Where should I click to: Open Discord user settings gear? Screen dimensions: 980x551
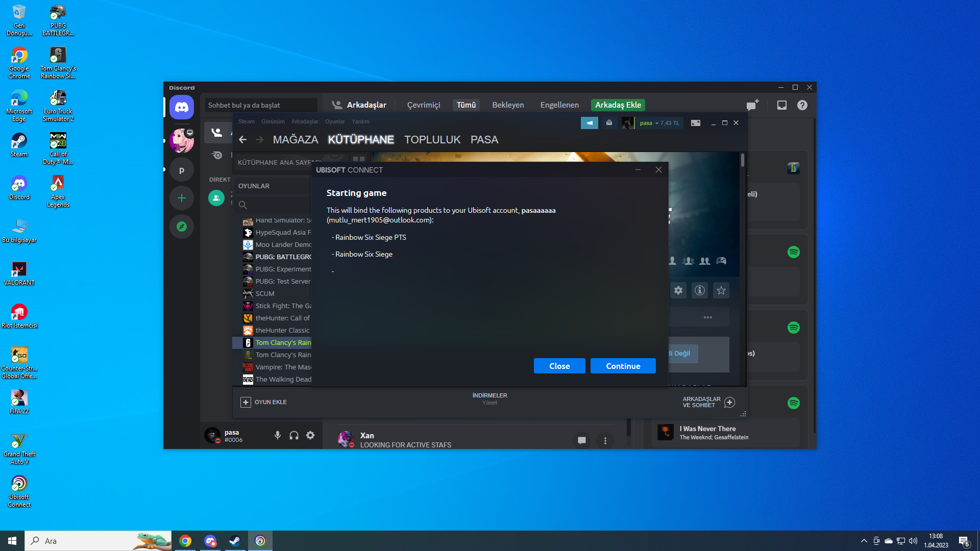pyautogui.click(x=310, y=435)
